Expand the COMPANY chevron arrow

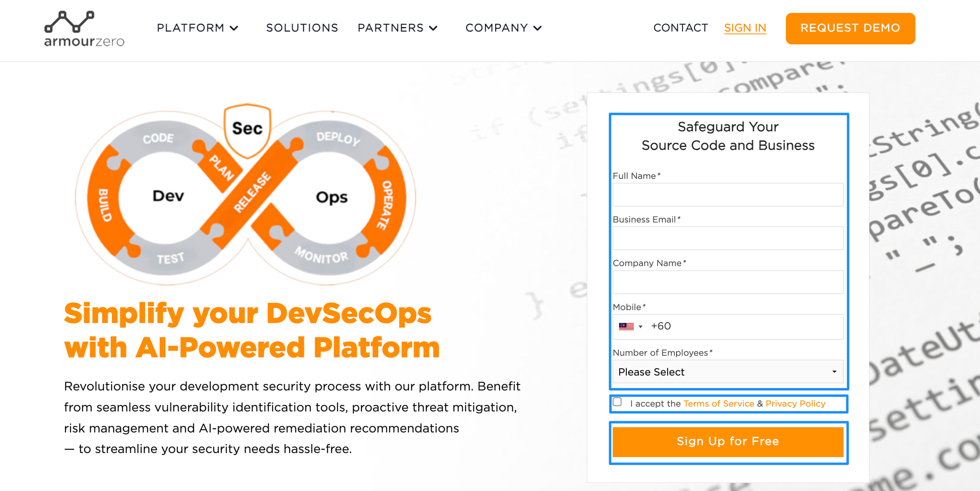click(538, 28)
